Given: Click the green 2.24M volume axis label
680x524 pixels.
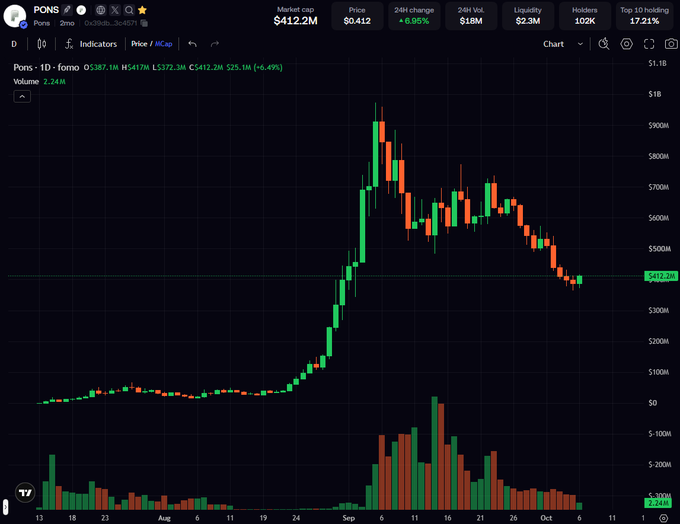Looking at the screenshot, I should (658, 503).
